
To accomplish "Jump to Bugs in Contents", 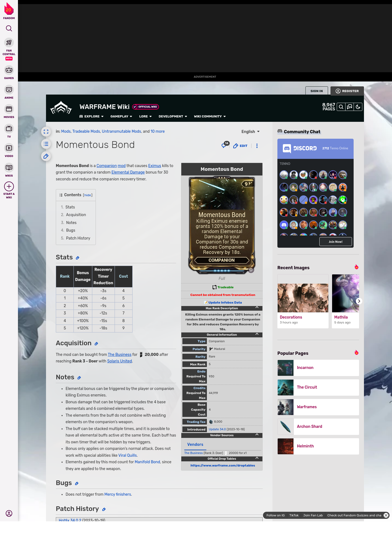I will click(71, 230).
